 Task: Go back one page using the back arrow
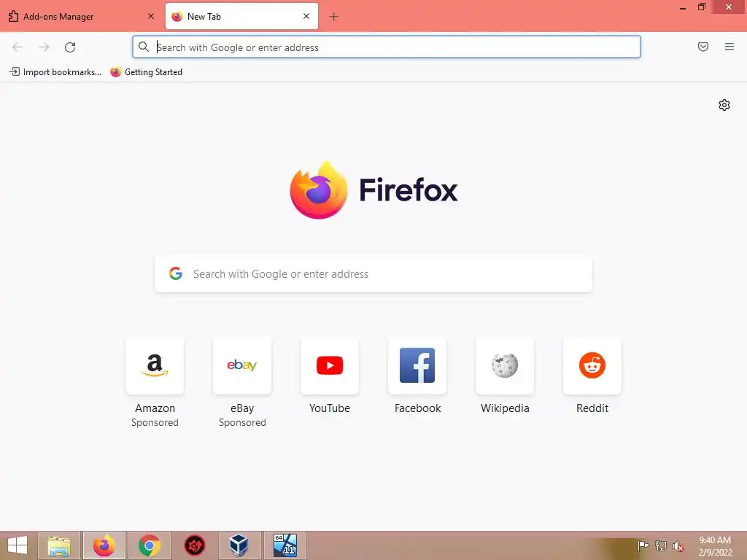coord(18,47)
